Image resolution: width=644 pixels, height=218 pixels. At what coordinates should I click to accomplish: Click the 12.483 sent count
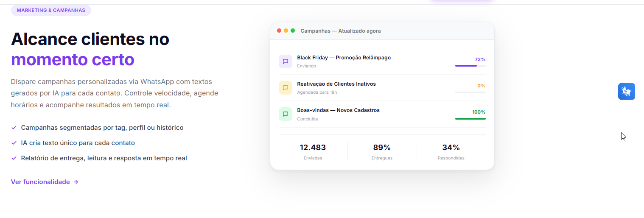tap(313, 148)
